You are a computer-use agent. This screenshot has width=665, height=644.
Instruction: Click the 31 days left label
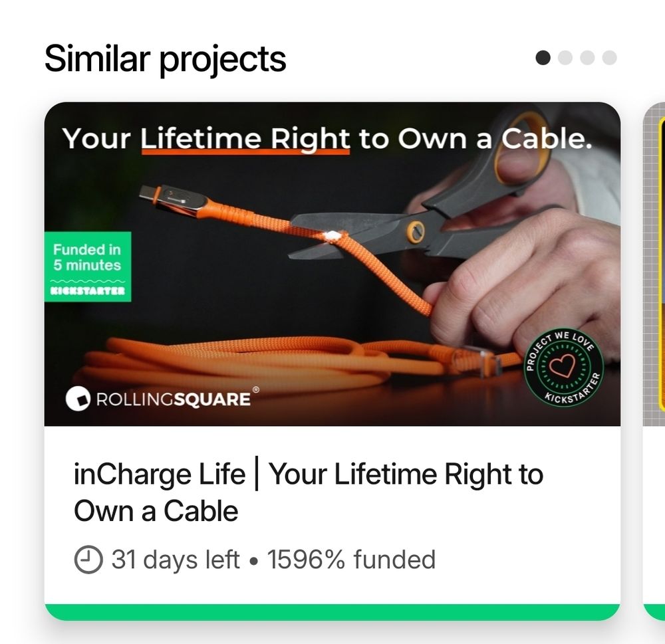click(x=174, y=560)
